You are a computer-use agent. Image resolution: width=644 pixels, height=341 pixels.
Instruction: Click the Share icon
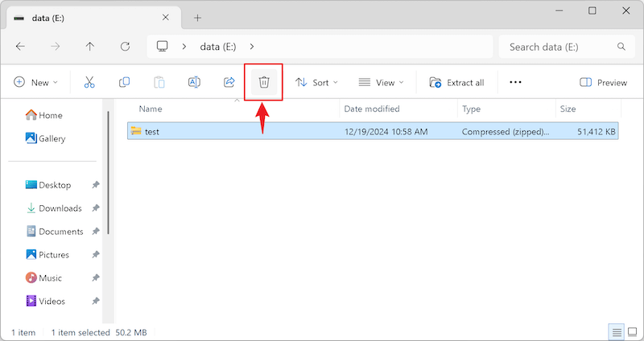coord(229,83)
